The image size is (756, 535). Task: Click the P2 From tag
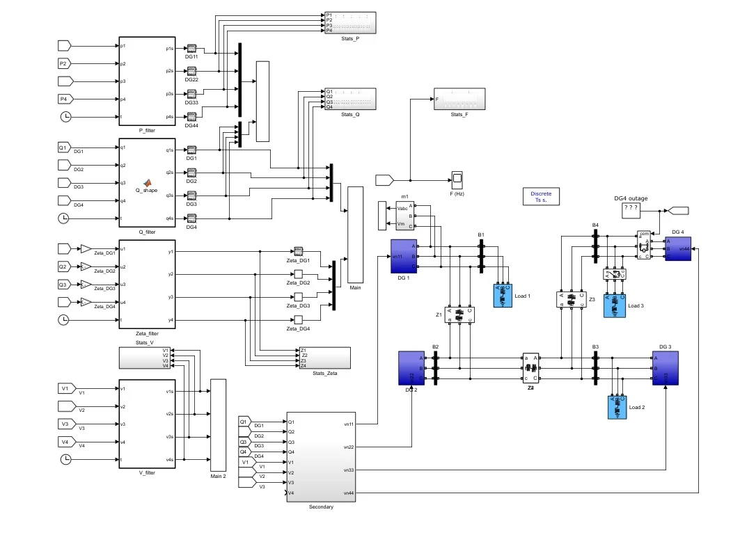pyautogui.click(x=64, y=63)
